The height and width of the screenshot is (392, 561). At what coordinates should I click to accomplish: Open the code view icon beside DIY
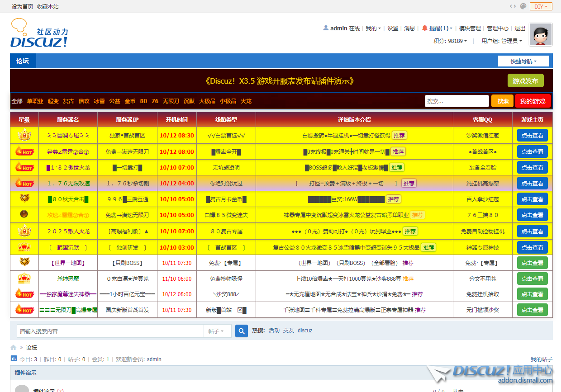(513, 6)
